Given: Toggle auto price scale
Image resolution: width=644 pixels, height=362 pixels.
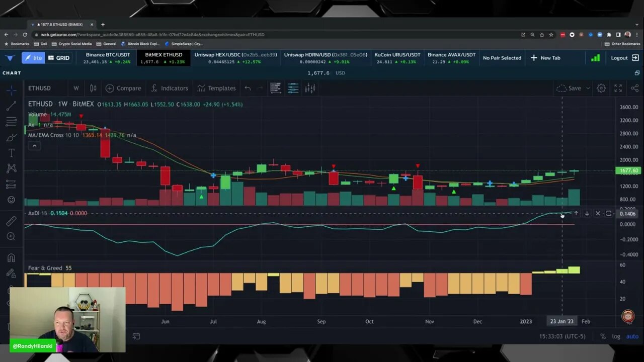Looking at the screenshot, I should point(632,336).
